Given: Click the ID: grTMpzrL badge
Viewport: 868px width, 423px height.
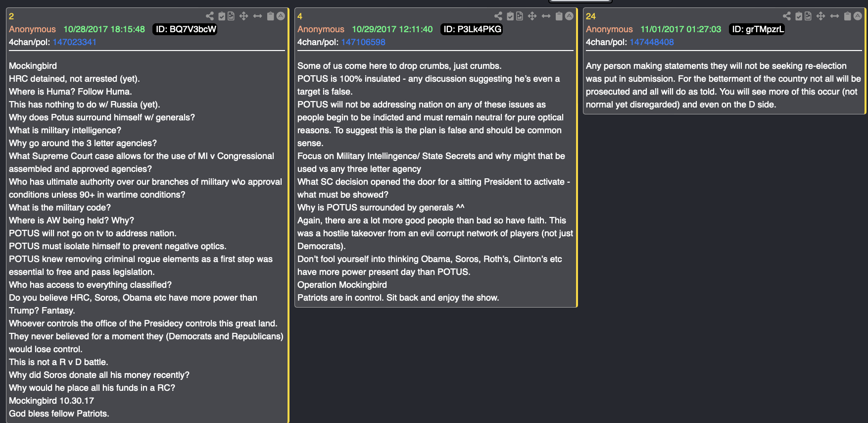Looking at the screenshot, I should point(757,29).
